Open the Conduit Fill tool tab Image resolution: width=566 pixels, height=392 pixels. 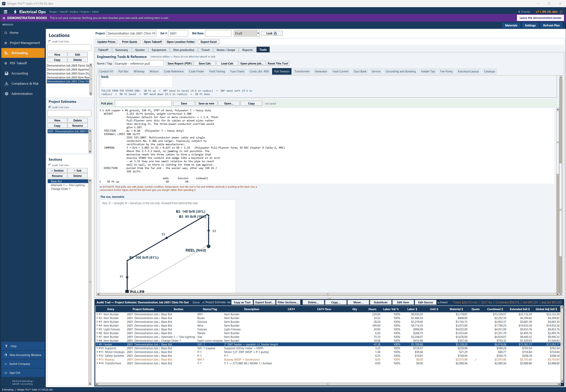coord(106,71)
